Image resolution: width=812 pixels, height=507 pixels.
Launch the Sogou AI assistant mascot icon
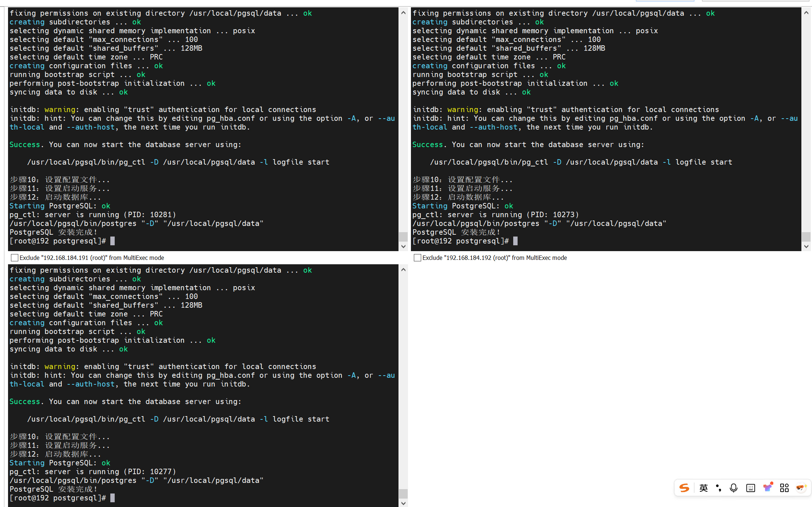point(801,488)
